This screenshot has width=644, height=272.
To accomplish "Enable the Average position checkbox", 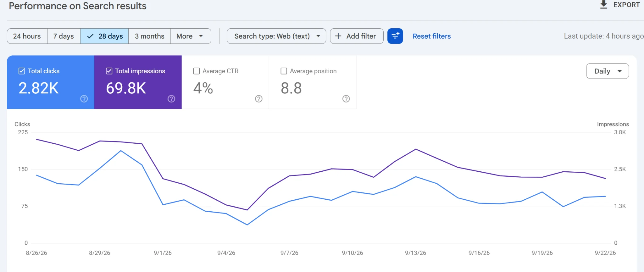I will (284, 71).
